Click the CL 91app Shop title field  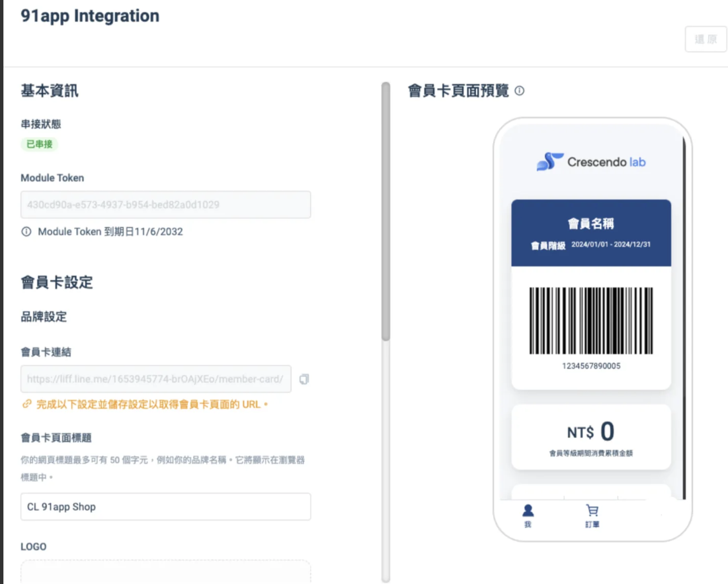(166, 507)
